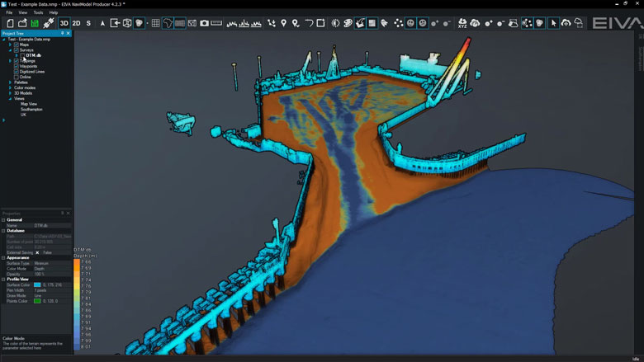Open the Tools menu
This screenshot has height=362, width=644.
(38, 13)
